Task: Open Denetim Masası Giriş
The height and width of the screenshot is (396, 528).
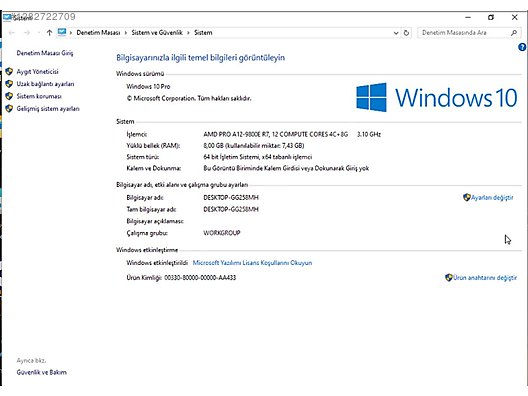Action: (45, 53)
